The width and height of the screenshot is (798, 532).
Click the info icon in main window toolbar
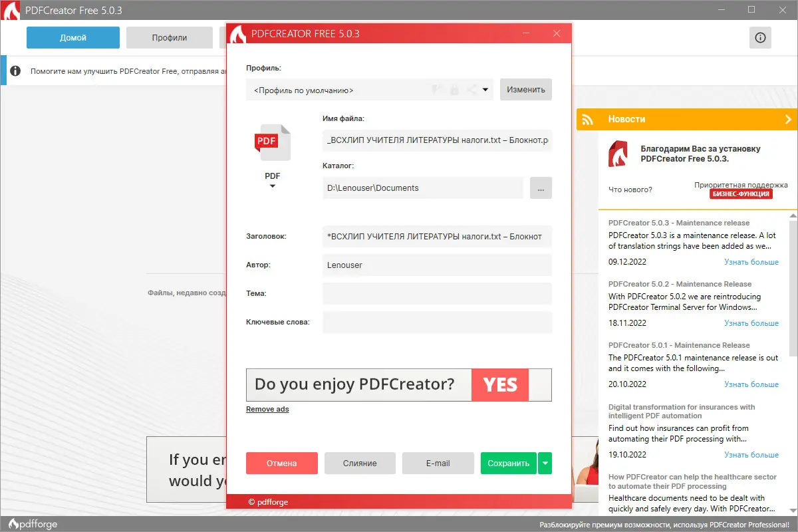coord(760,38)
